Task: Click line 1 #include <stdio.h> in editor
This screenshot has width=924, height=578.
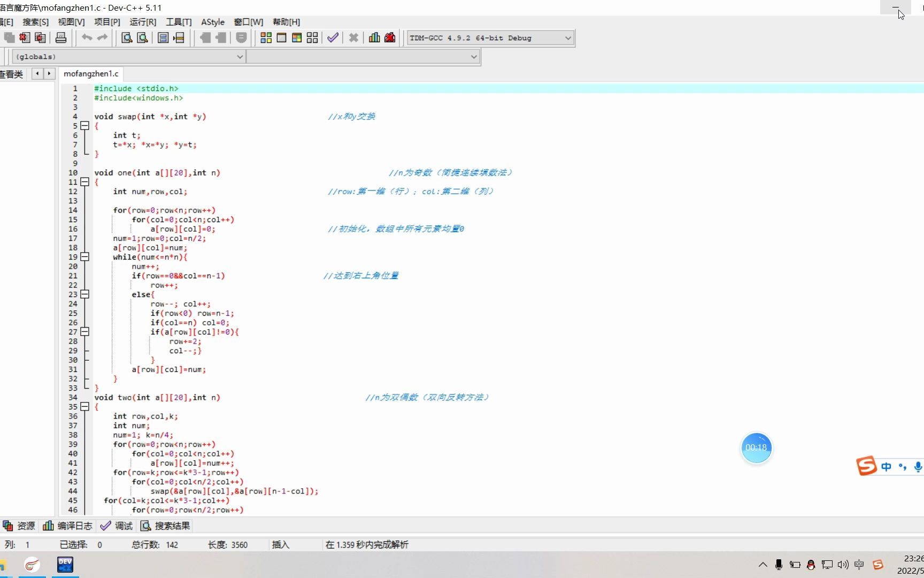Action: [x=136, y=88]
